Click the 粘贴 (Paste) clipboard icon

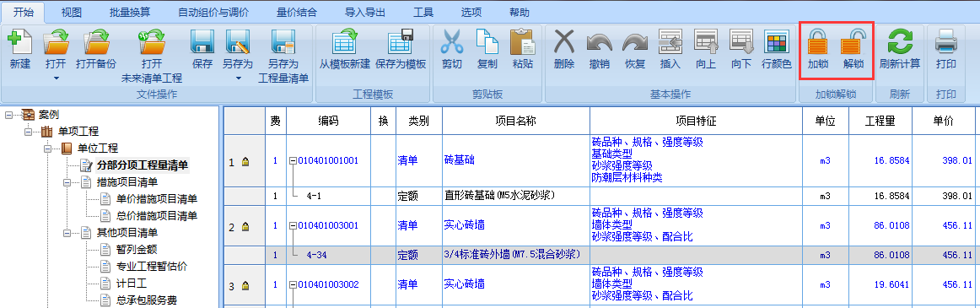[x=523, y=42]
